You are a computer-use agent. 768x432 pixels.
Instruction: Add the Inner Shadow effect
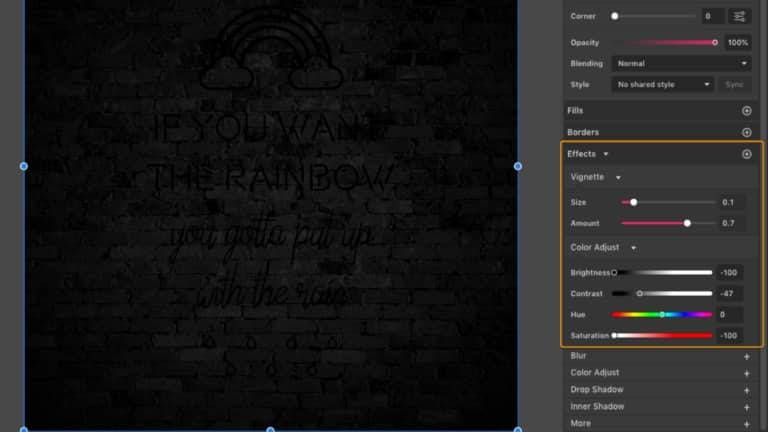coord(746,407)
